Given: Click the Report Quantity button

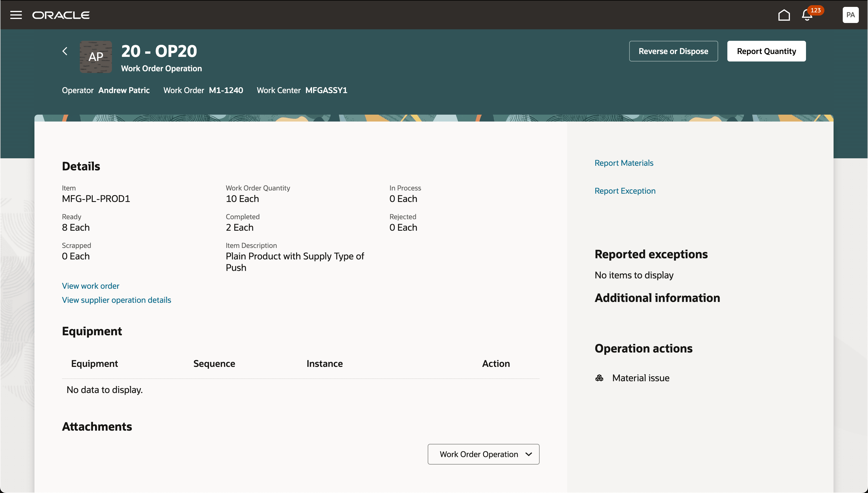Looking at the screenshot, I should point(766,51).
